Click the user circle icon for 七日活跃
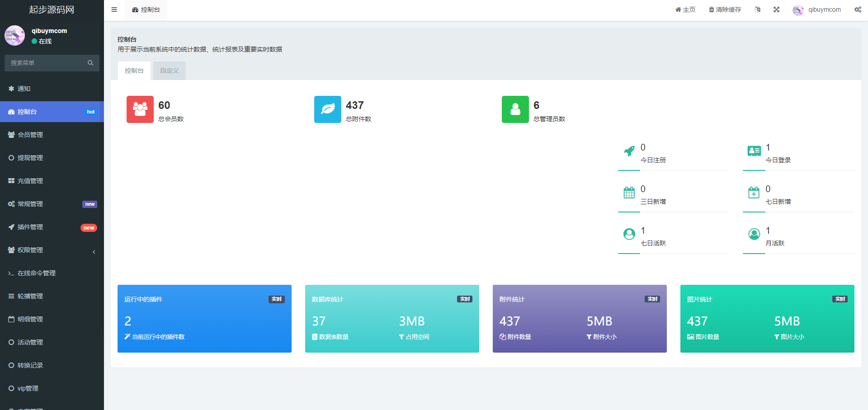The image size is (868, 410). tap(629, 234)
